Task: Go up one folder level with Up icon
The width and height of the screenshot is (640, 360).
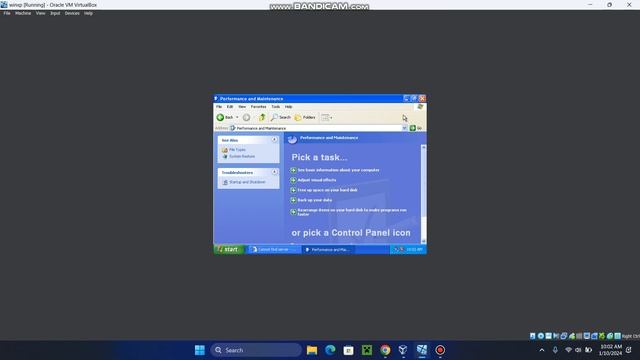Action: point(262,118)
